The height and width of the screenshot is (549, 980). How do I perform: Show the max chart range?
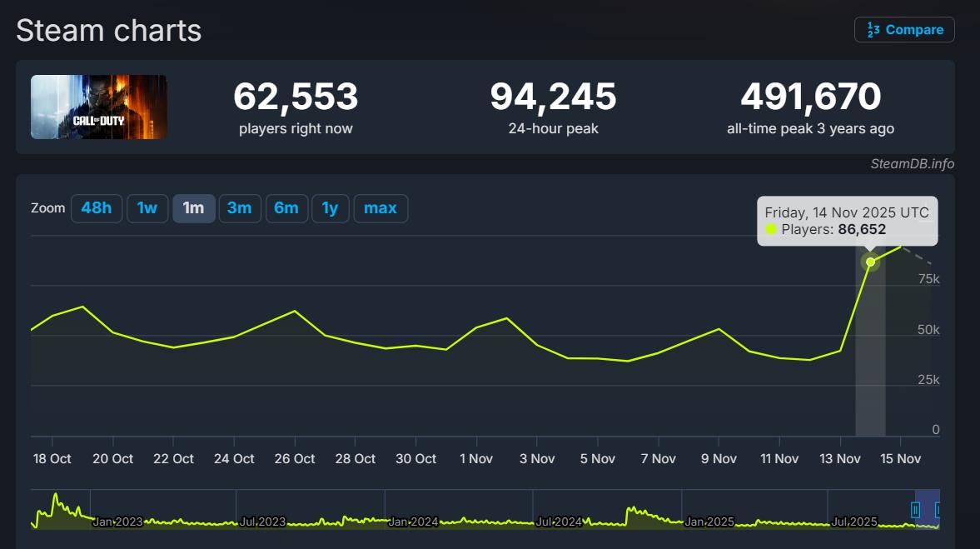(x=381, y=208)
